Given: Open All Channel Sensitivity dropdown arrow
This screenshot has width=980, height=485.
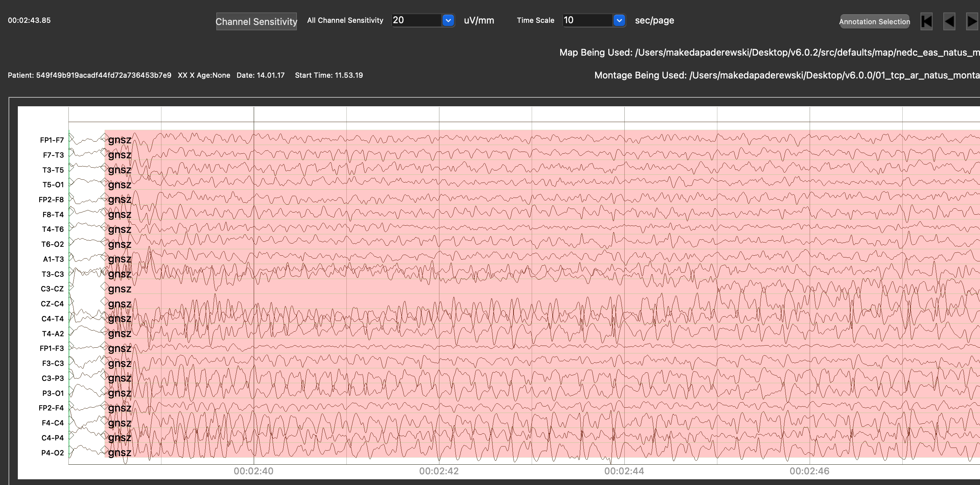Looking at the screenshot, I should click(448, 20).
